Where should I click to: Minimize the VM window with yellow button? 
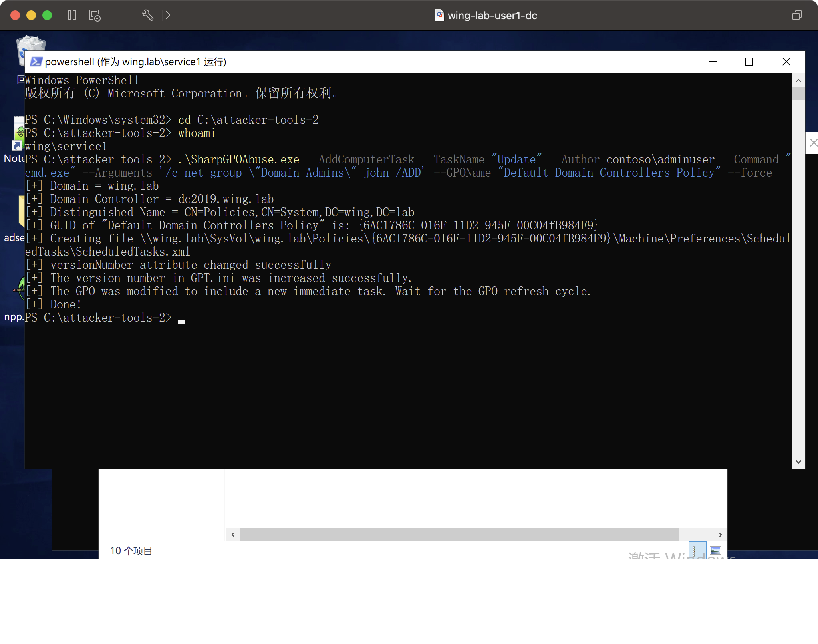coord(31,15)
